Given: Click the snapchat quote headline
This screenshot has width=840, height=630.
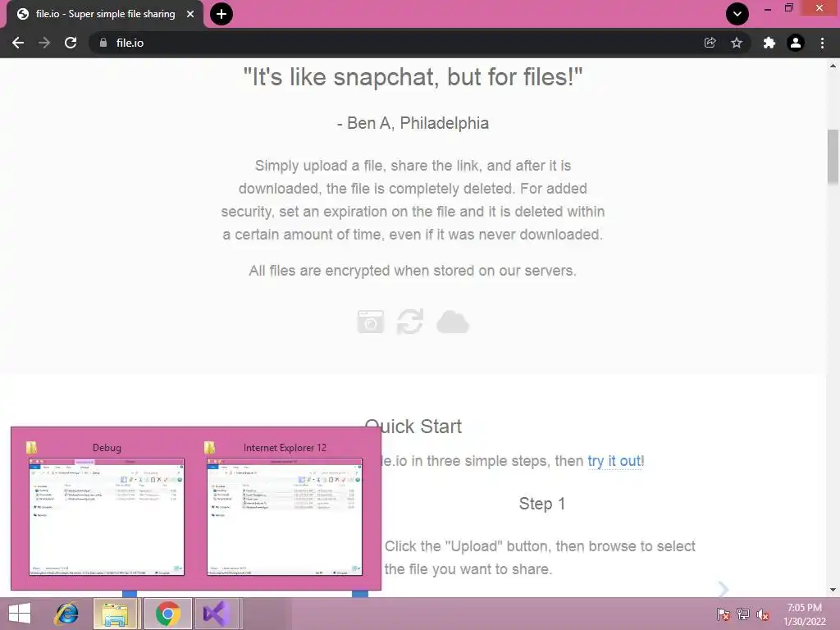Looking at the screenshot, I should pyautogui.click(x=413, y=77).
